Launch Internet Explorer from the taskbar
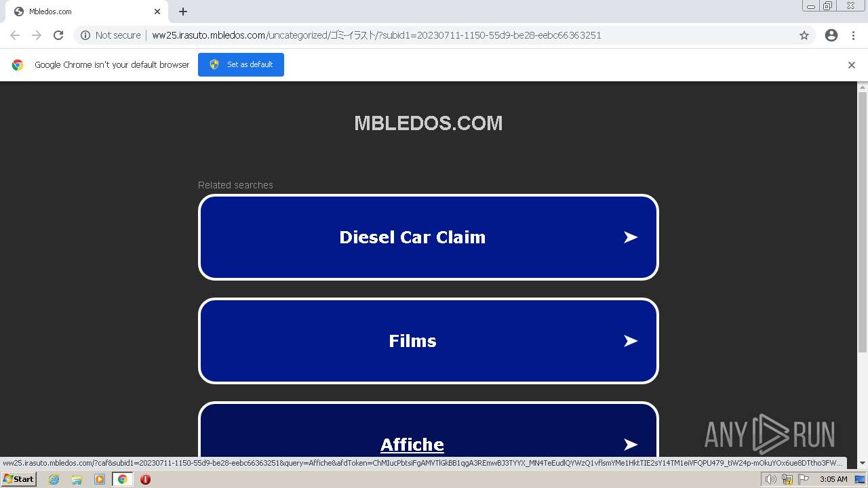The image size is (868, 488). [54, 479]
